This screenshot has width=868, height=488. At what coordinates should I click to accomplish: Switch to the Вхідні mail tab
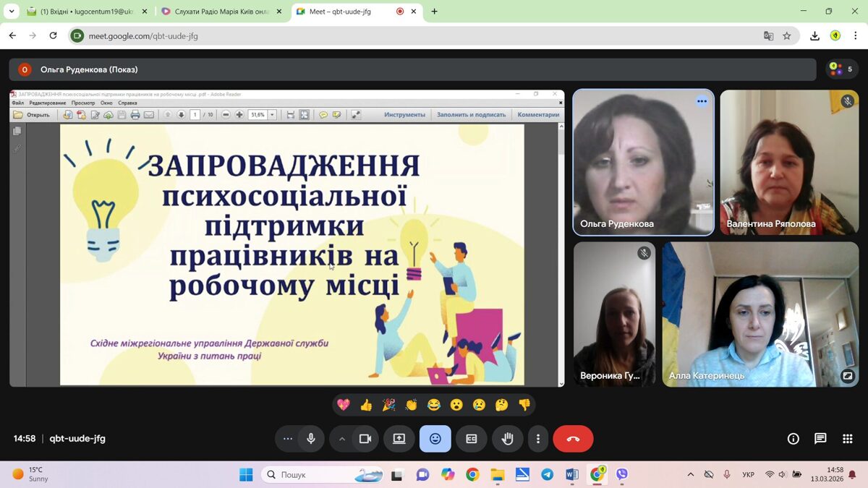tap(89, 12)
